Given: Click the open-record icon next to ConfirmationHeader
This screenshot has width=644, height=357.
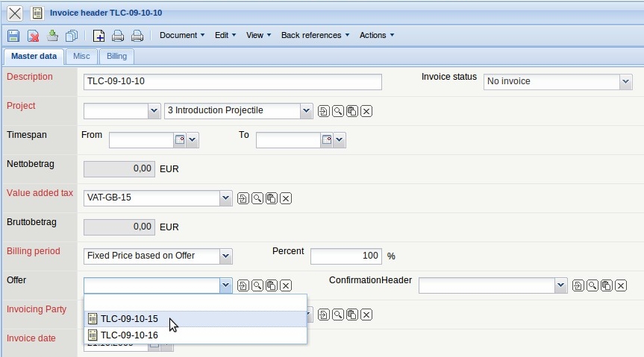Looking at the screenshot, I should (x=578, y=285).
